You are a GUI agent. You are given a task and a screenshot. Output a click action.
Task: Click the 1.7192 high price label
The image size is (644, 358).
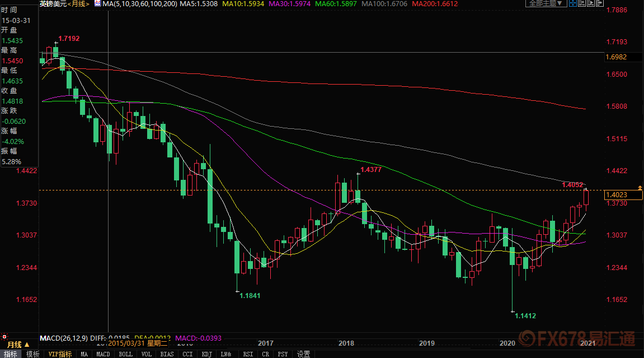(x=69, y=39)
